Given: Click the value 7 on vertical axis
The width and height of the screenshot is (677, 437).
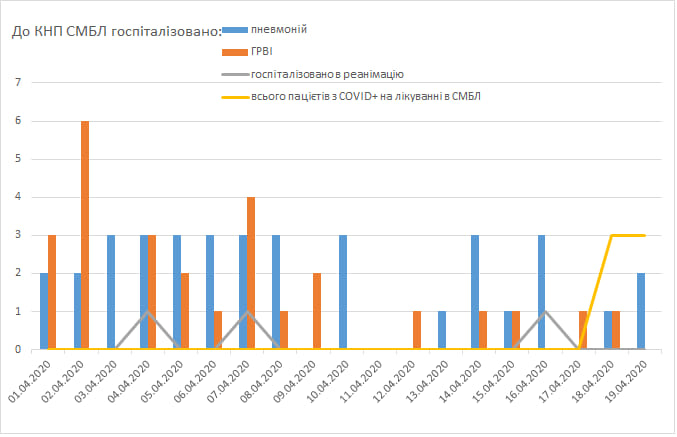Looking at the screenshot, I should click(x=19, y=83).
